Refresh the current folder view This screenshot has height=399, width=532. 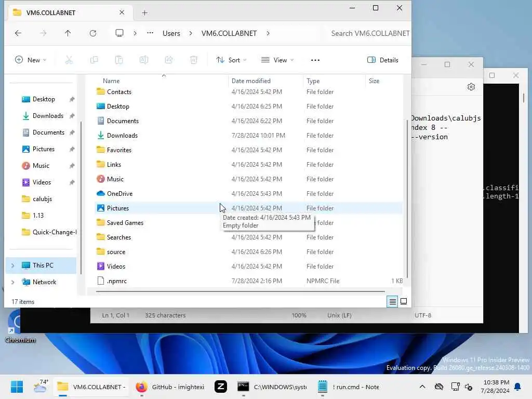point(93,33)
